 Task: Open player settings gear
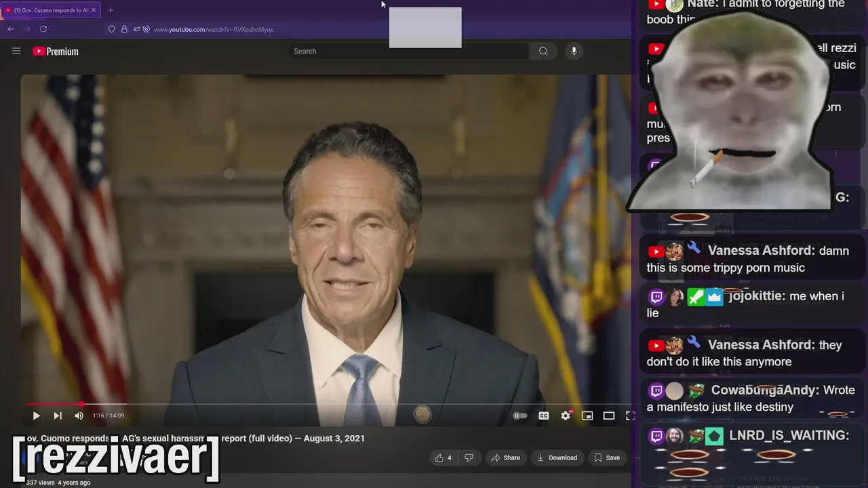(566, 415)
